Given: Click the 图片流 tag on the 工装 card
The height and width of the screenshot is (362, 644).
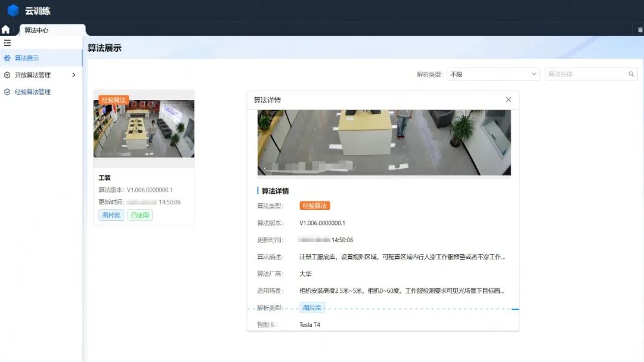Looking at the screenshot, I should tap(110, 215).
